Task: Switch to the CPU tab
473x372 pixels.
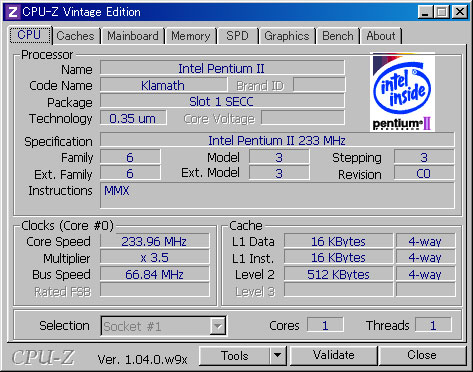Action: [30, 35]
